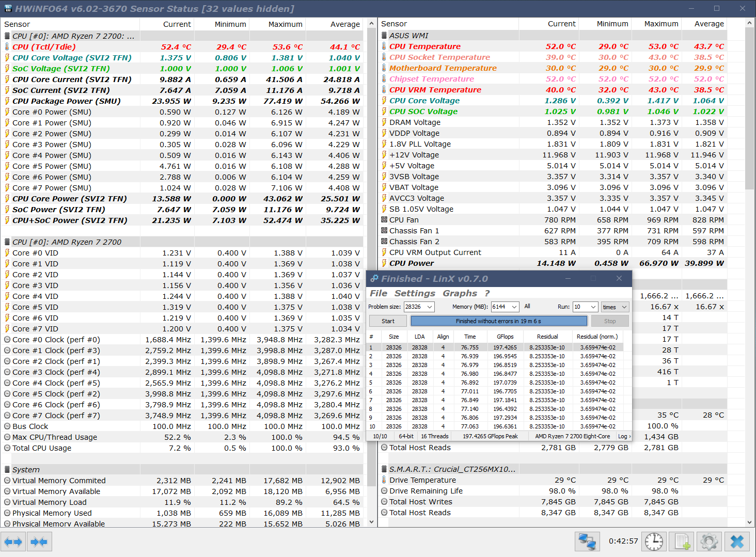Screen dimensions: 756x557
Task: Click the '0:42:57' elapsed time readout
Action: [x=623, y=542]
